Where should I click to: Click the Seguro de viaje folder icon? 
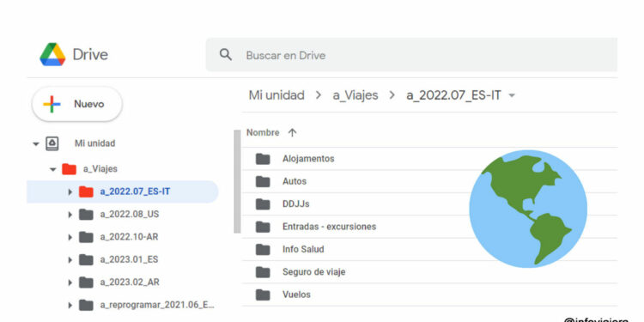[x=263, y=272]
